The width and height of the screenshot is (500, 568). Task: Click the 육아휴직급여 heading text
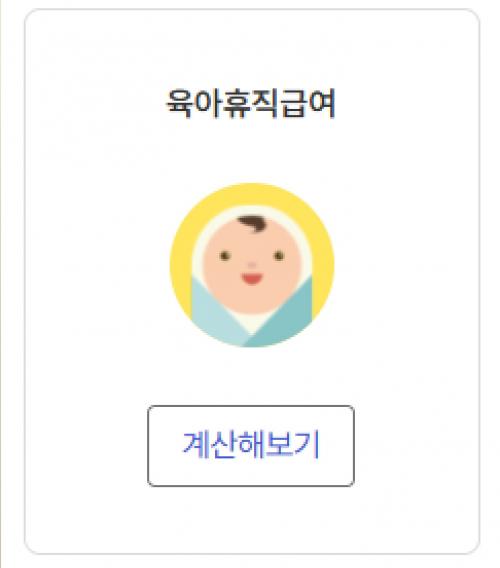tap(251, 104)
